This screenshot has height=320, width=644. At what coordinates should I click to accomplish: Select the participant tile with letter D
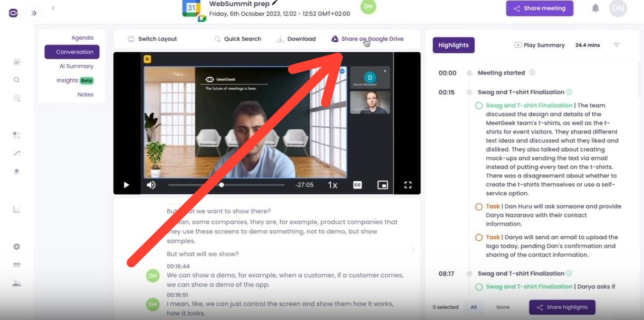pos(370,78)
